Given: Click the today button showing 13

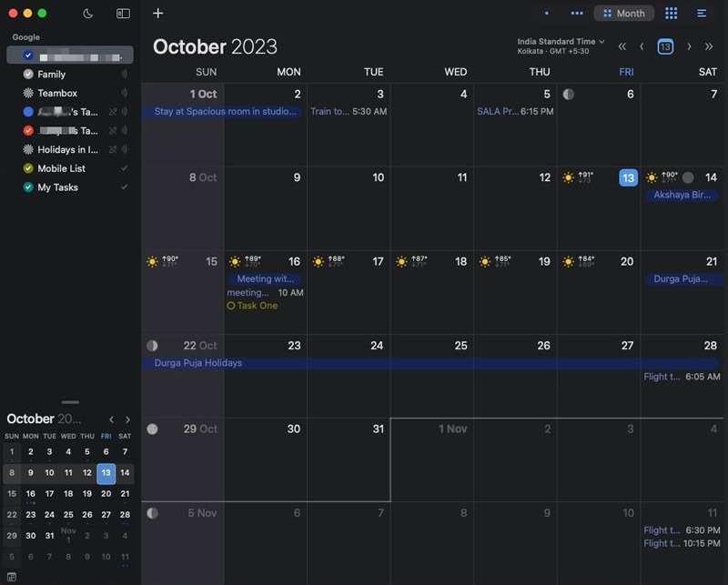Looking at the screenshot, I should (665, 46).
